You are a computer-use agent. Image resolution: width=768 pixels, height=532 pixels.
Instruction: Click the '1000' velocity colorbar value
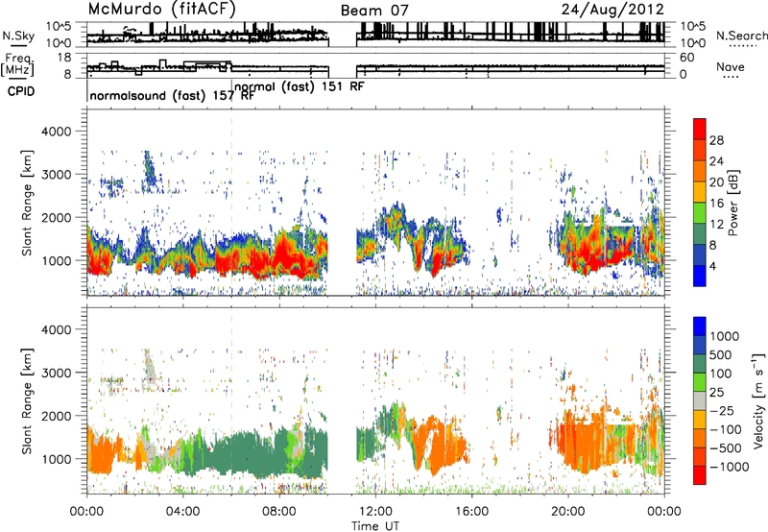pos(725,336)
